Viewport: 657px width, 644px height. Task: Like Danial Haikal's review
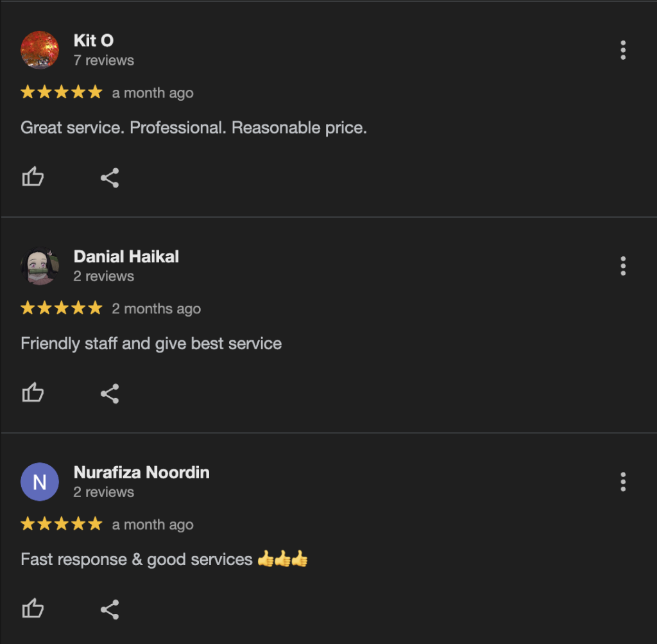pos(33,392)
